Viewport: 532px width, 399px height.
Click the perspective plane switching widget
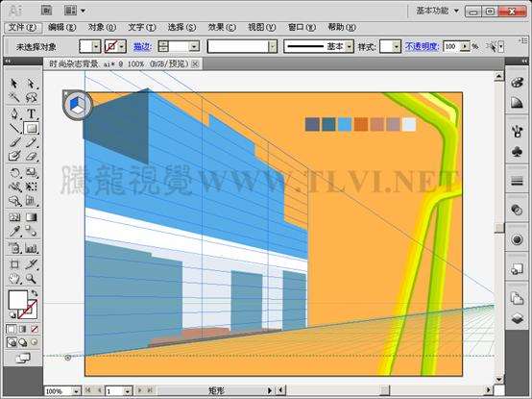tap(78, 105)
